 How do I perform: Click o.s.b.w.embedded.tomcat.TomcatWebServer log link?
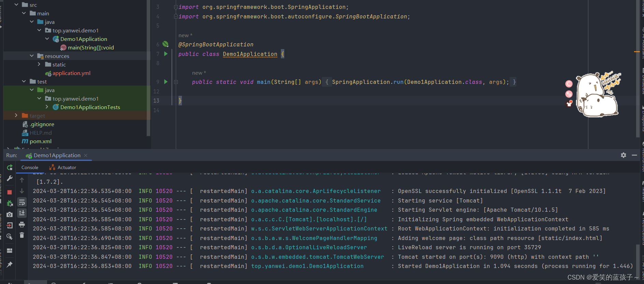[317, 257]
